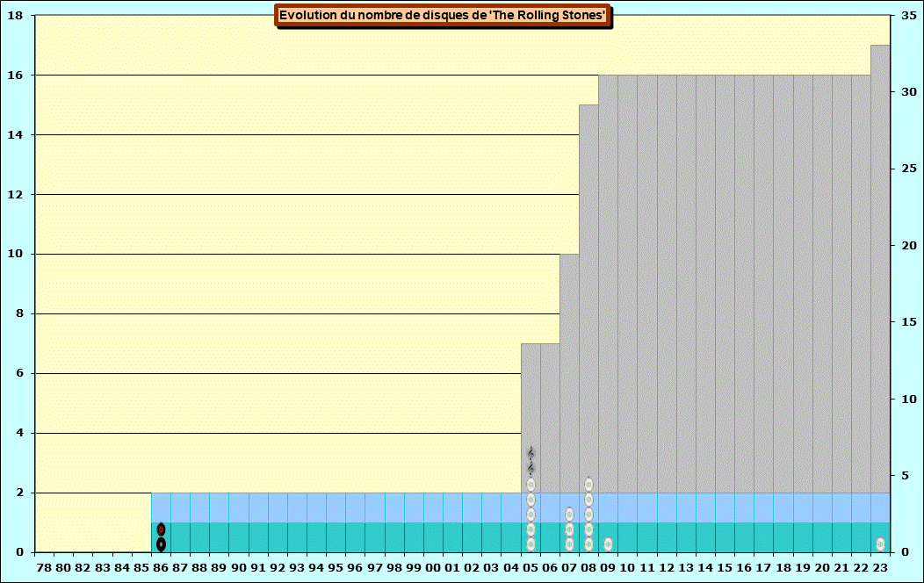The image size is (924, 583).
Task: Click the gray bar for year 15
Action: pyautogui.click(x=725, y=284)
